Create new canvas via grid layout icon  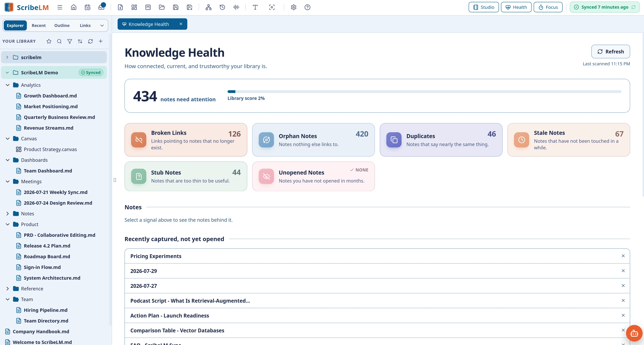pos(134,7)
